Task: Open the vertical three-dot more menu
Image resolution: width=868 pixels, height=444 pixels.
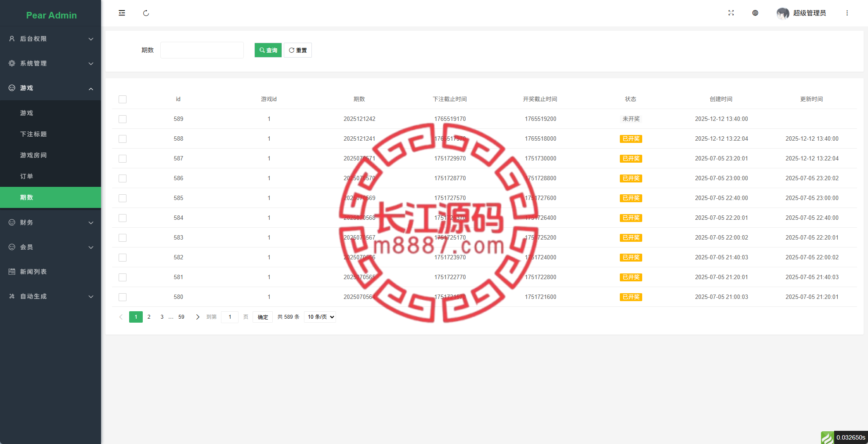Action: (847, 13)
